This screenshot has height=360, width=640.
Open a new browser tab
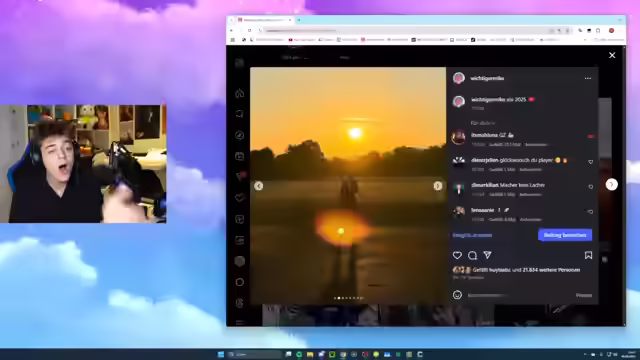coord(299,20)
